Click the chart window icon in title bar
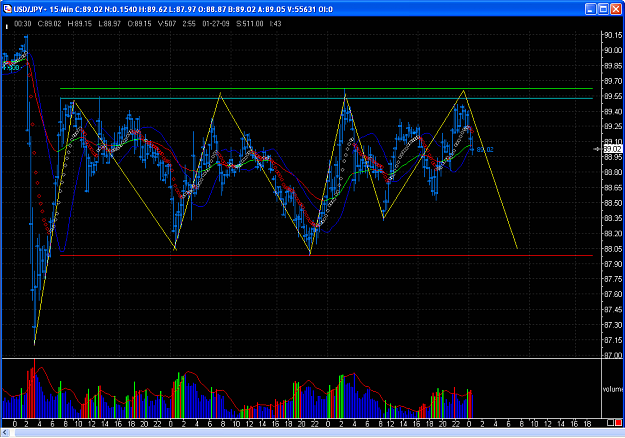625x438 pixels. pyautogui.click(x=7, y=9)
